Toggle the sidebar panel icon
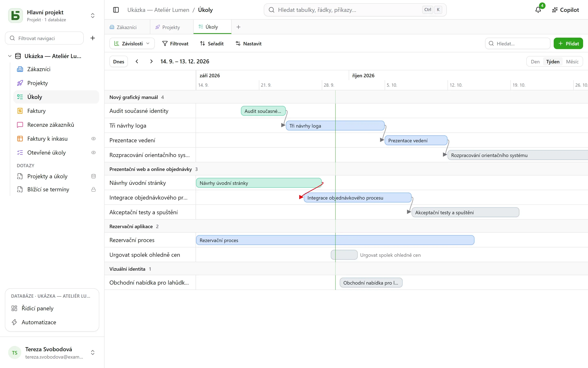This screenshot has height=368, width=588. coord(116,10)
